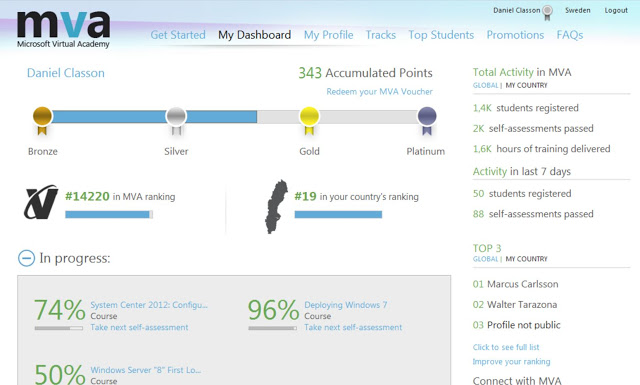Open Redeem your MVA Voucher link
This screenshot has width=640, height=385.
click(379, 92)
